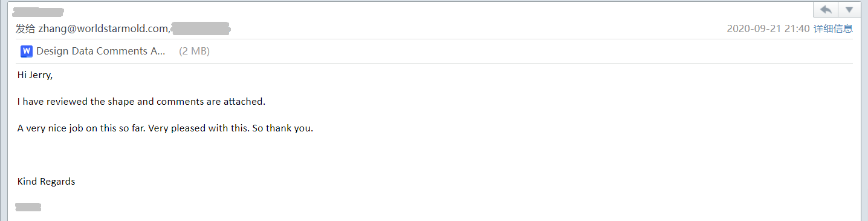
Task: Click the reply arrow icon
Action: 826,10
